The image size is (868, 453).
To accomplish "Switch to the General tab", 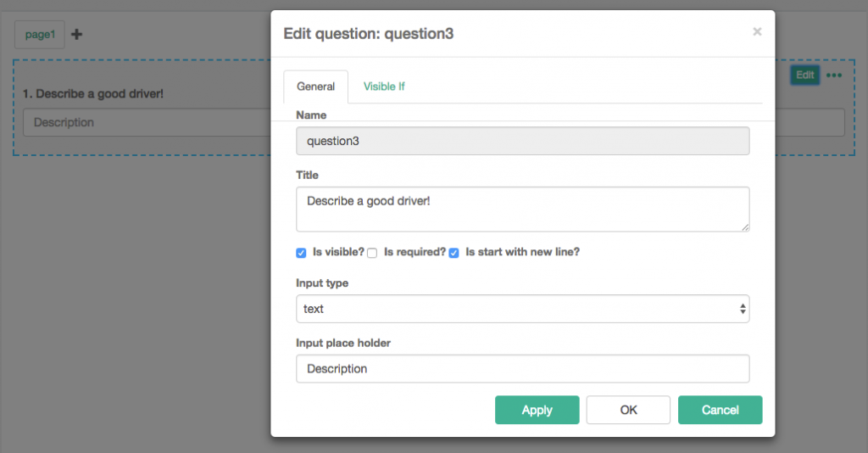I will tap(315, 87).
